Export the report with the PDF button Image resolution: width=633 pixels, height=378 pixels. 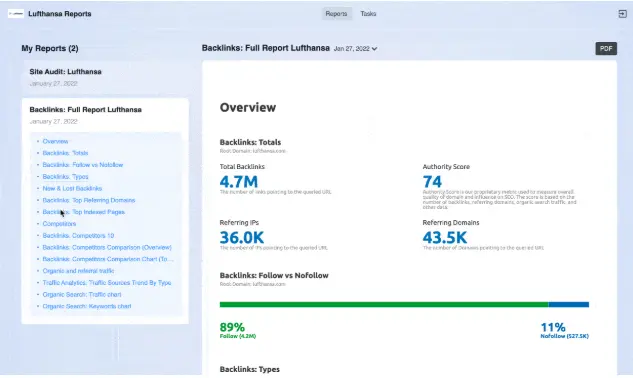606,48
